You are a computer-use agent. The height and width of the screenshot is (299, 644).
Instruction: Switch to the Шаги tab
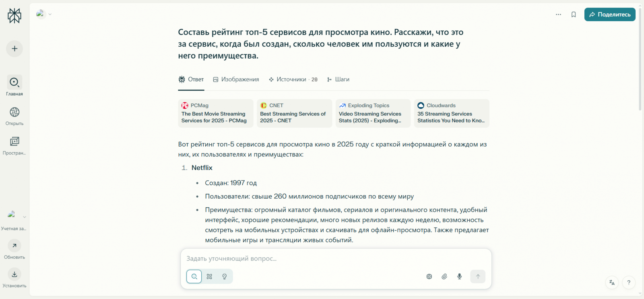pyautogui.click(x=338, y=80)
